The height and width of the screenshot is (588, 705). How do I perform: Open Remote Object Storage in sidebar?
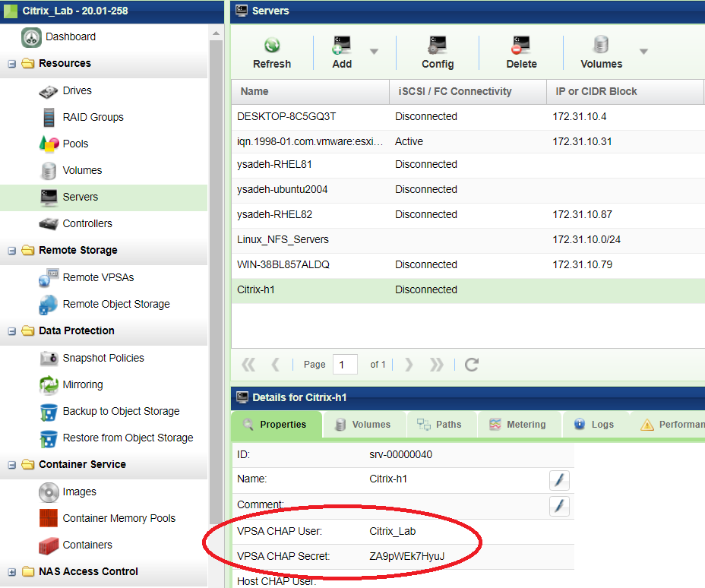pyautogui.click(x=116, y=305)
